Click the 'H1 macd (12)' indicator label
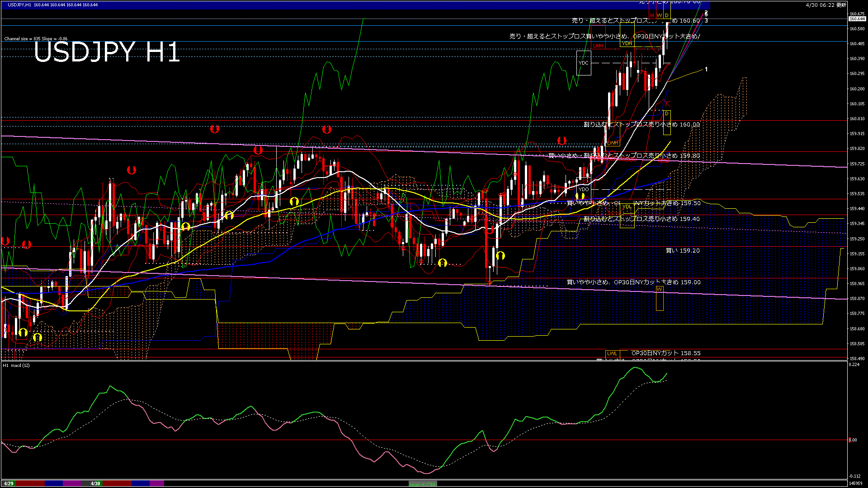The image size is (868, 488). [x=17, y=365]
